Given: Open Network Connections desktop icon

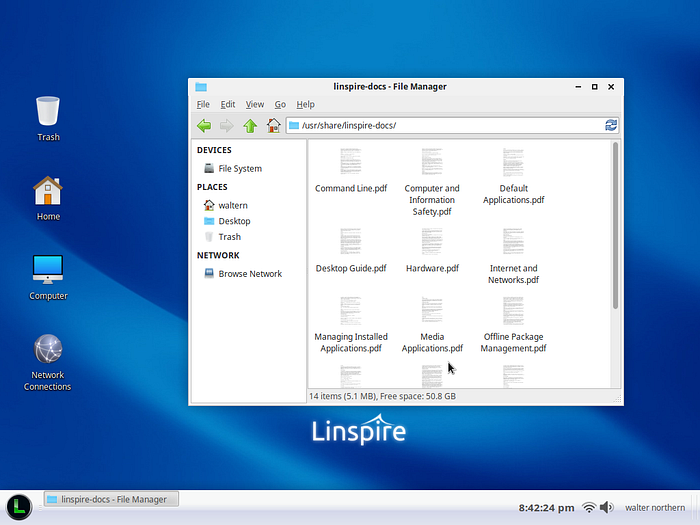Looking at the screenshot, I should pyautogui.click(x=48, y=349).
